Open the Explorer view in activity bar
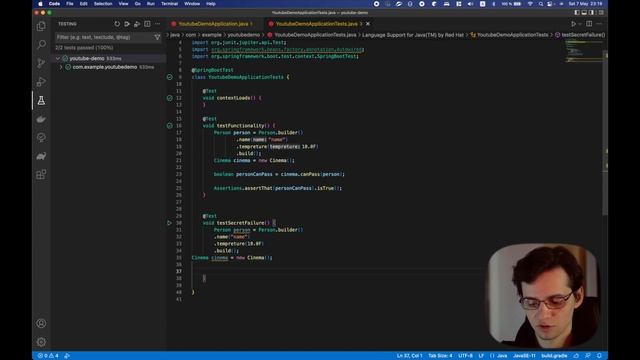The image size is (640, 360). pyautogui.click(x=41, y=26)
